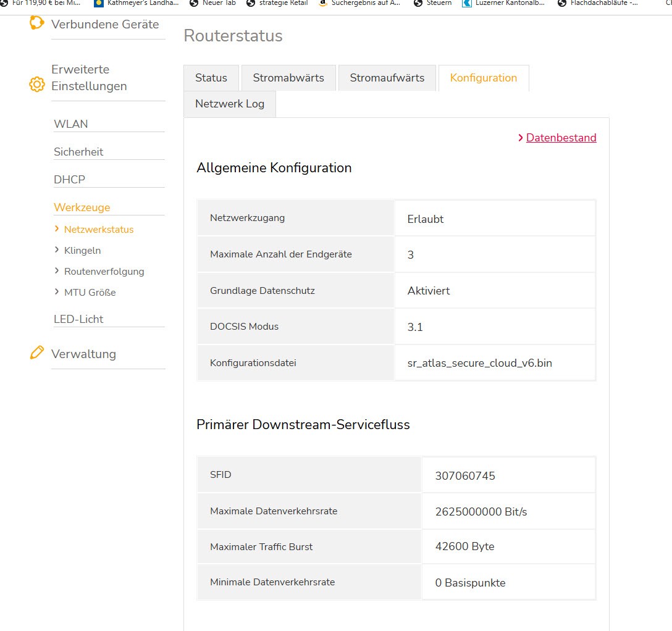This screenshot has height=631, width=672.
Task: Open the Stromaufwärts tab
Action: coord(387,78)
